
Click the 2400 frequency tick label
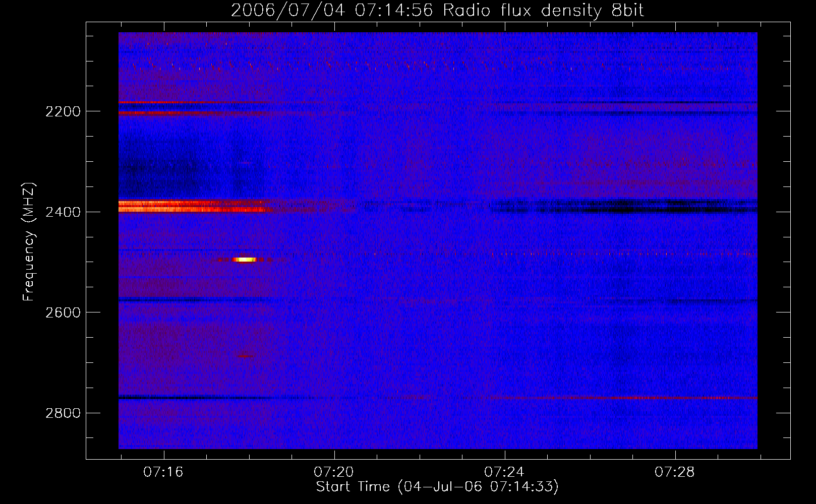click(x=63, y=212)
